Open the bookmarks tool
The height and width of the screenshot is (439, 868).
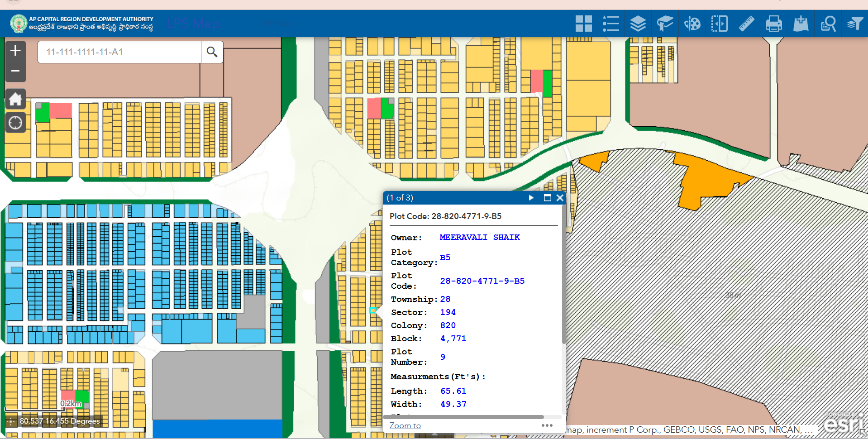click(x=665, y=23)
